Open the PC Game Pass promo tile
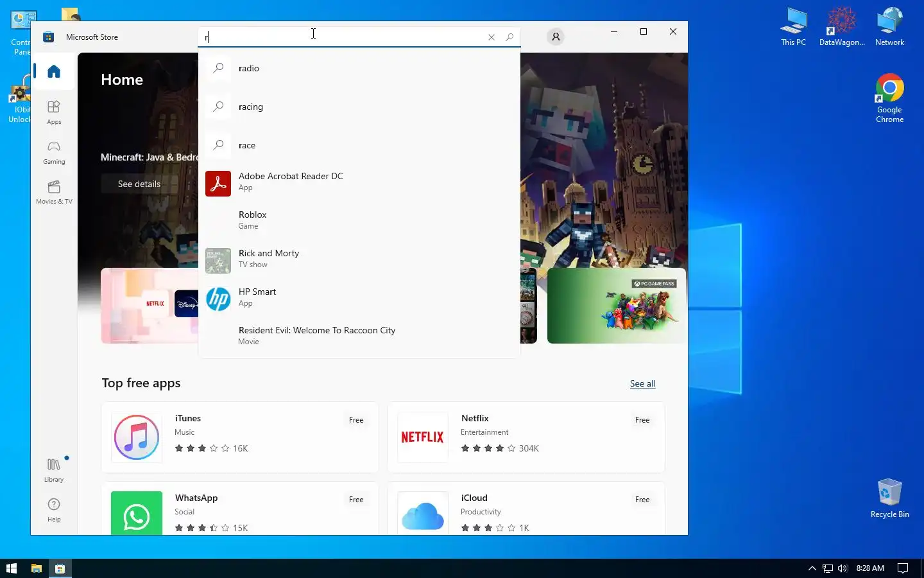Viewport: 924px width, 578px height. click(x=617, y=306)
